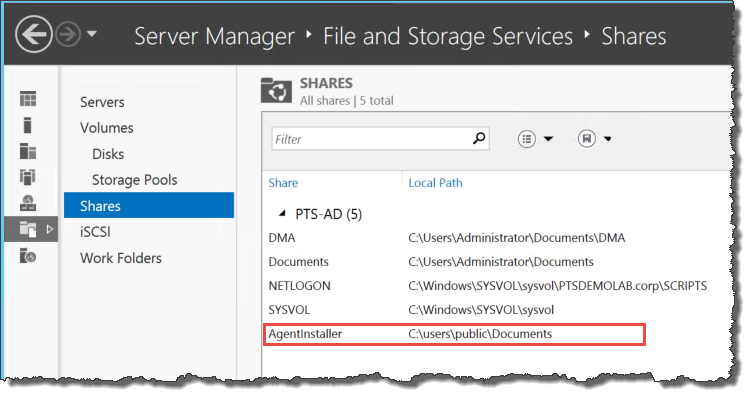Open the Dashboard icon in the sidebar

(28, 99)
